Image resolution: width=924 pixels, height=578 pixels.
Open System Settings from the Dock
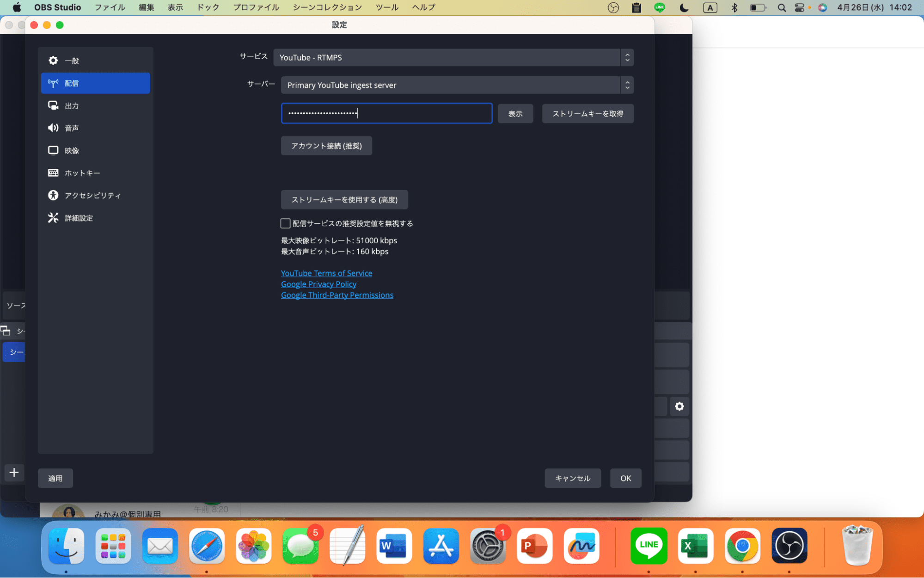click(488, 546)
